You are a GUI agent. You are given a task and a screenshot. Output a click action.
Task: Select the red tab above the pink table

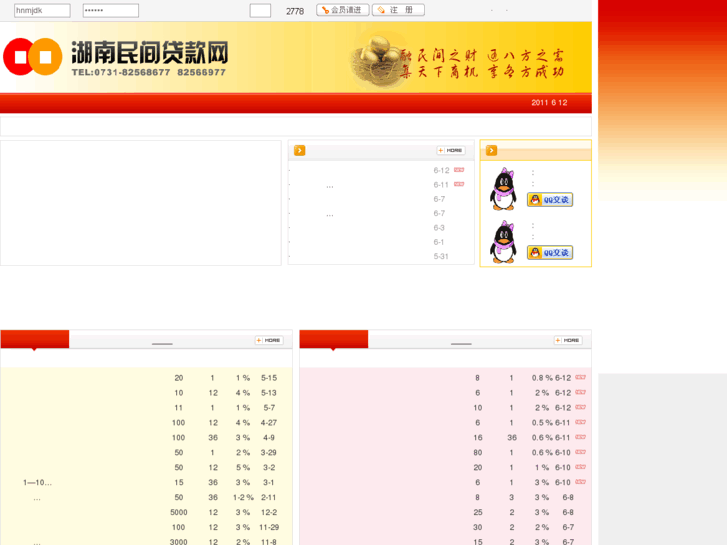tap(334, 339)
